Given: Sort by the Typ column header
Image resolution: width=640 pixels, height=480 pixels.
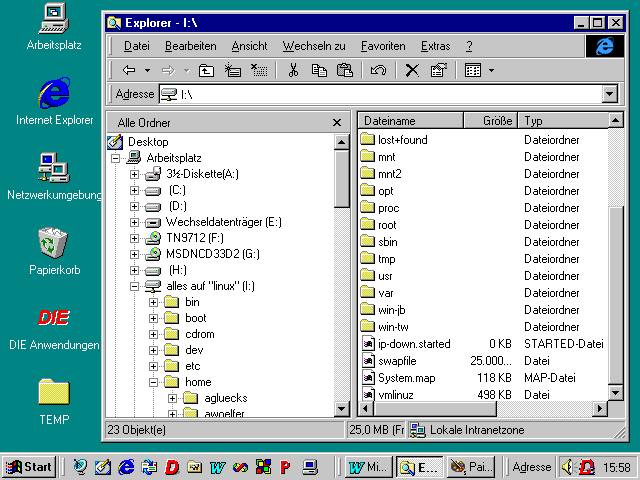Looking at the screenshot, I should click(x=563, y=121).
